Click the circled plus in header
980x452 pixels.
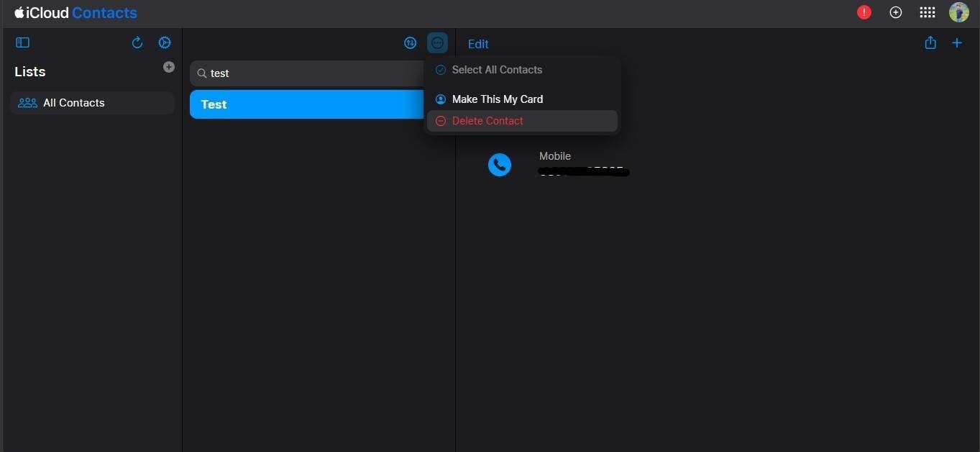[x=896, y=12]
